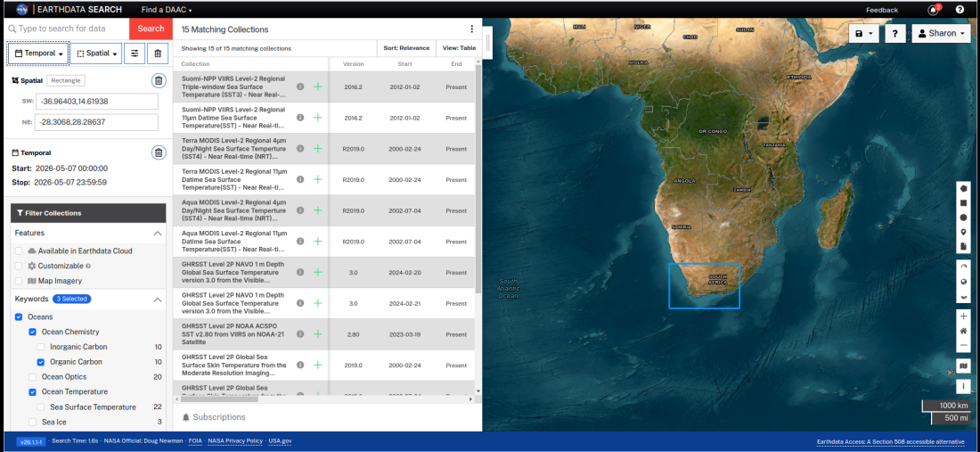The width and height of the screenshot is (980, 452).
Task: Uncheck Ocean Temperature keyword
Action: [32, 392]
